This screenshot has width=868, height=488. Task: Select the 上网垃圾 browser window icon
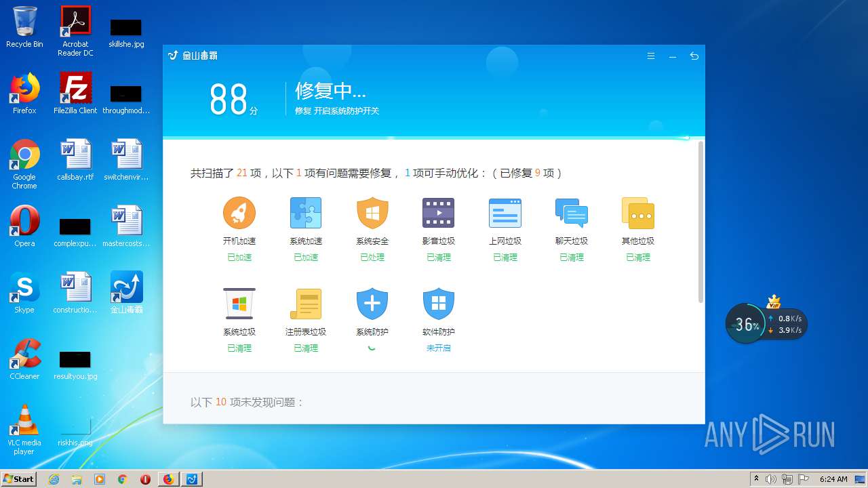505,213
